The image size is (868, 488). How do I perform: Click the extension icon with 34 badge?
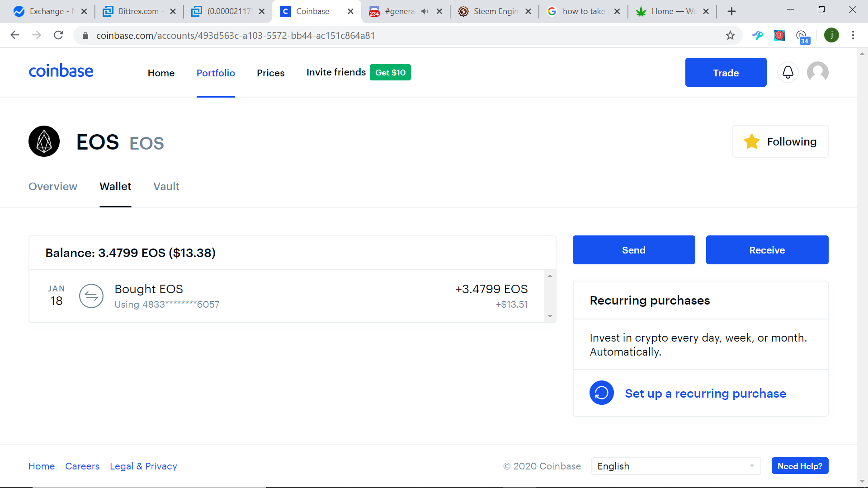click(x=802, y=37)
